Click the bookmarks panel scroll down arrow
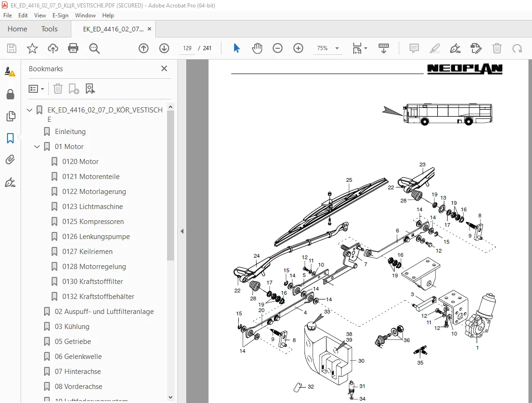 (x=171, y=397)
